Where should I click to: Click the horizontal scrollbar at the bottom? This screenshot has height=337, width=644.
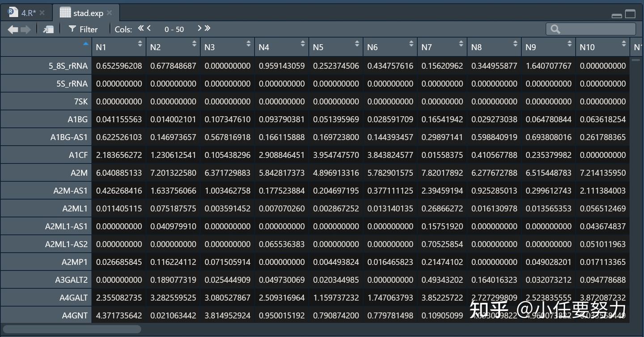pyautogui.click(x=72, y=329)
